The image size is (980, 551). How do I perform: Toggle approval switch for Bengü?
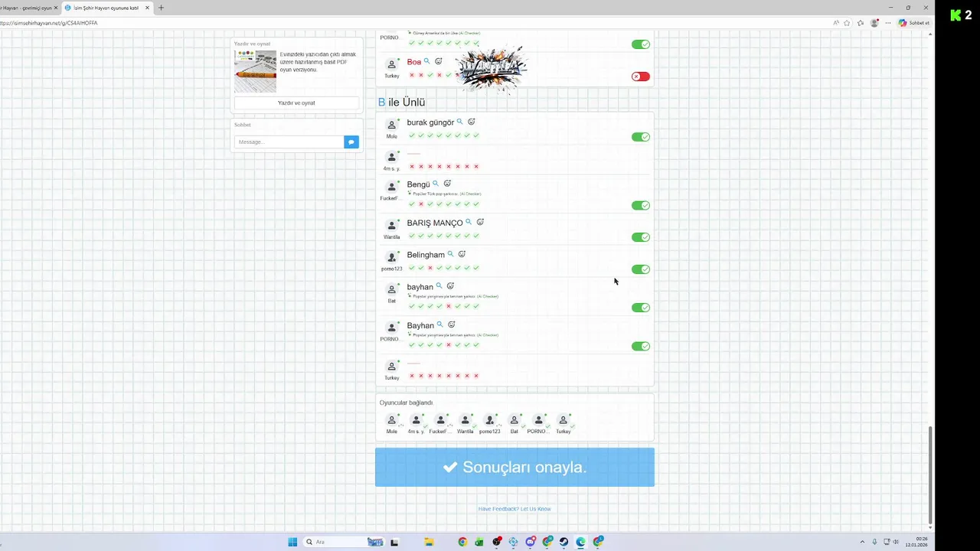click(641, 205)
